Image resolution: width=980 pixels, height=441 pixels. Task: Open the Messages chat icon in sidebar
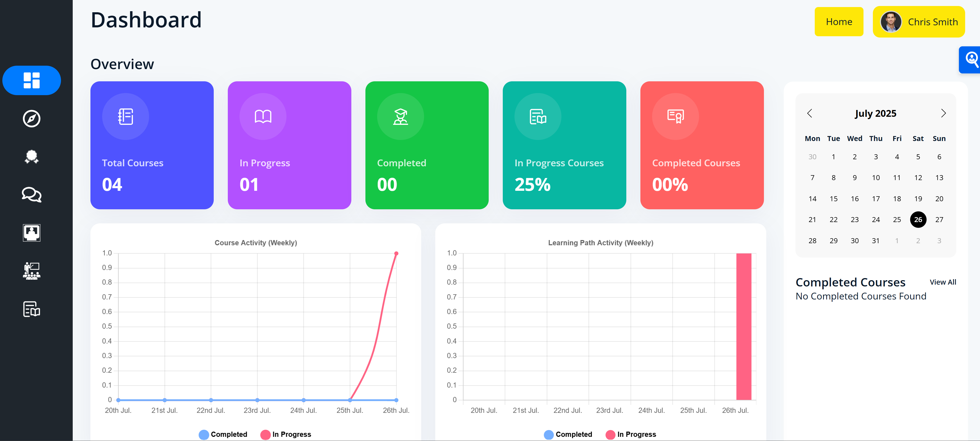tap(32, 195)
